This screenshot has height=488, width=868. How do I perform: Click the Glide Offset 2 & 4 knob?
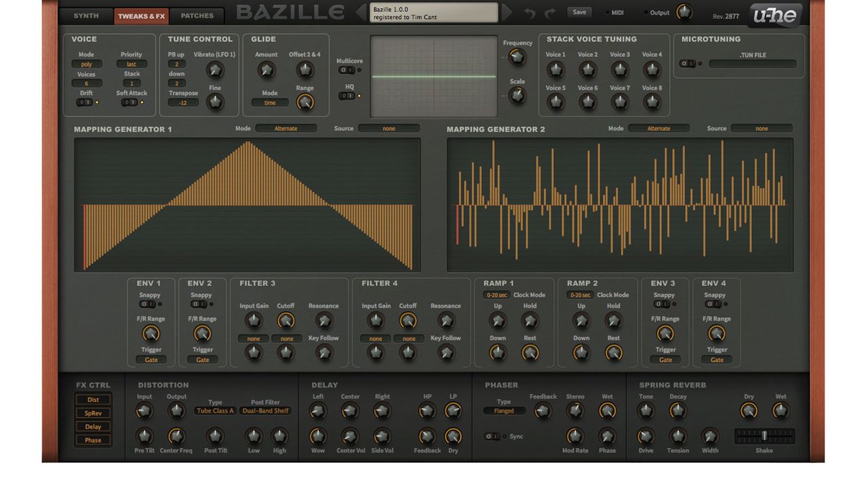305,70
